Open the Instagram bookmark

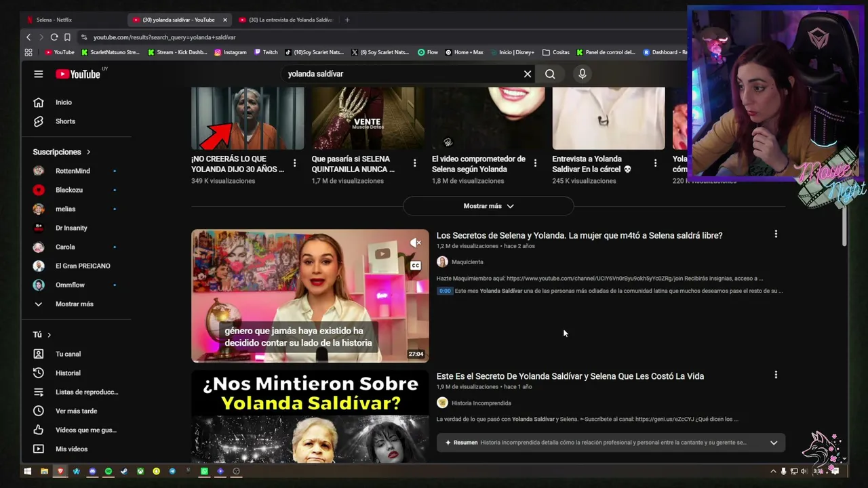tap(231, 52)
